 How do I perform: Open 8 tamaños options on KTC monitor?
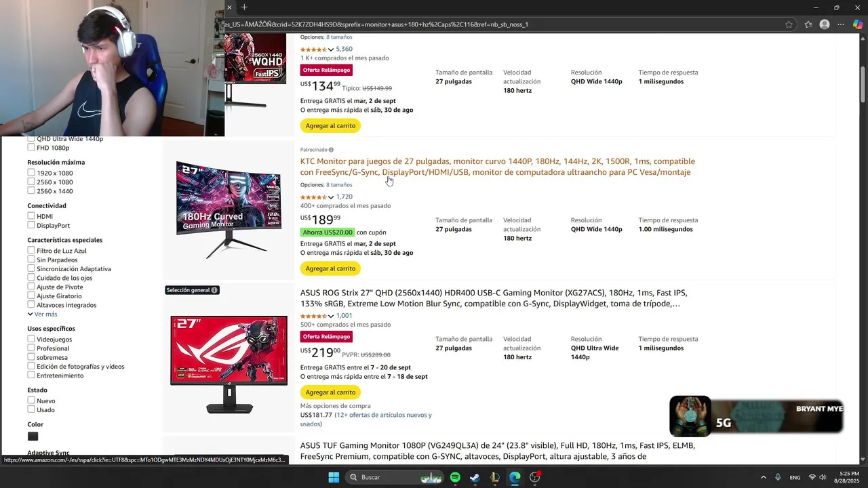click(x=339, y=184)
